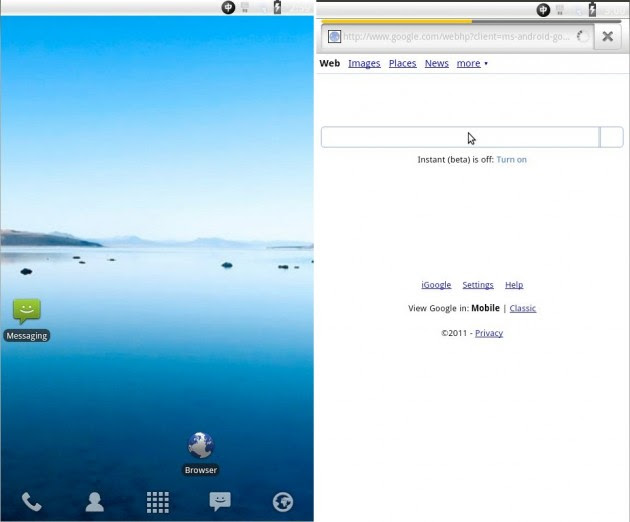Switch to the News tab
The height and width of the screenshot is (522, 630).
pyautogui.click(x=436, y=63)
